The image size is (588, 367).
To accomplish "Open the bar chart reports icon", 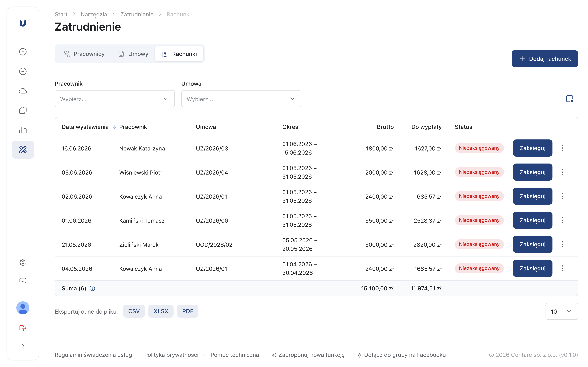I will click(23, 130).
